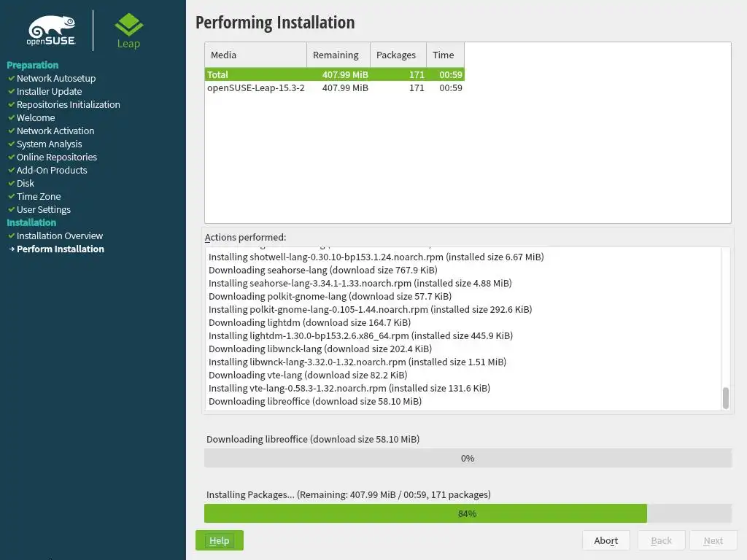Abort the installation

[x=606, y=540]
